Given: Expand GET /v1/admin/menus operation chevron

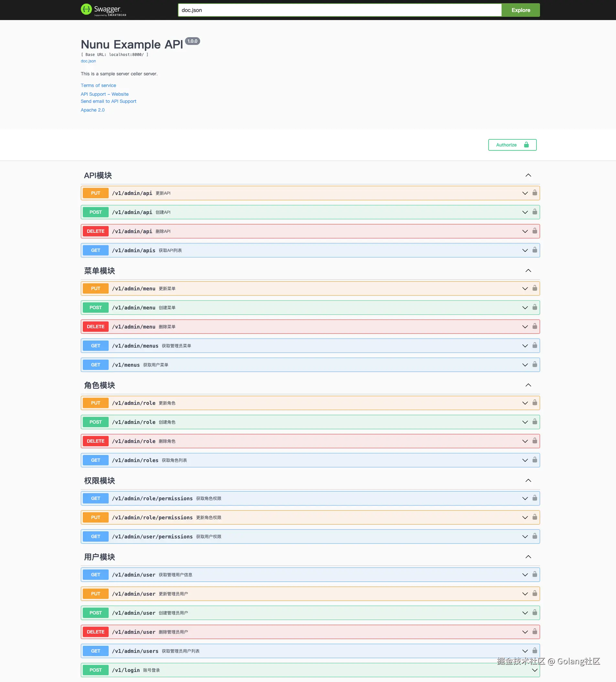Looking at the screenshot, I should pos(525,346).
